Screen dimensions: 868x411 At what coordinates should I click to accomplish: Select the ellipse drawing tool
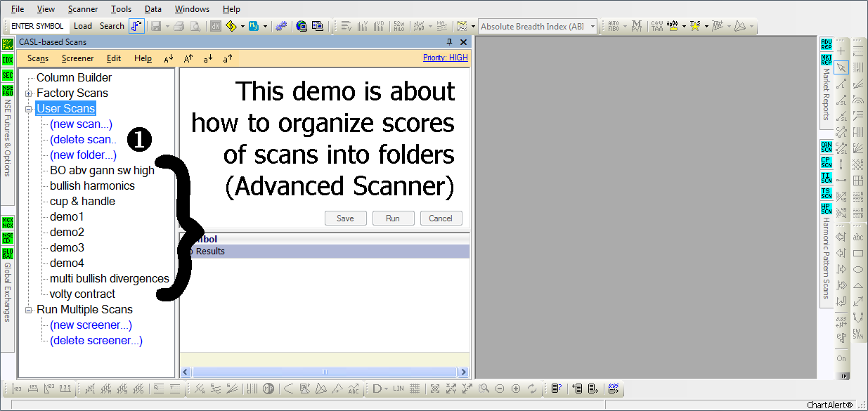click(x=858, y=270)
